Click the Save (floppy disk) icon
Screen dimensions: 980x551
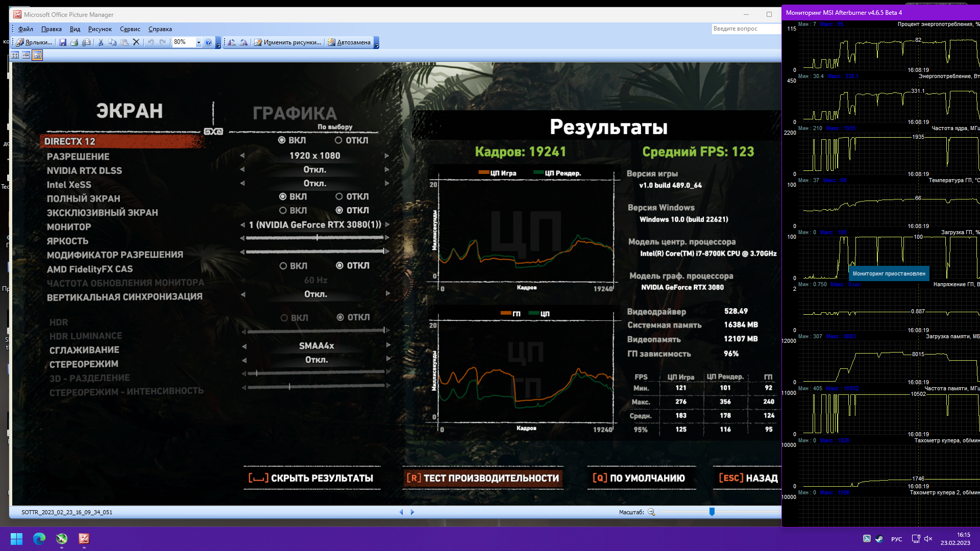(63, 42)
